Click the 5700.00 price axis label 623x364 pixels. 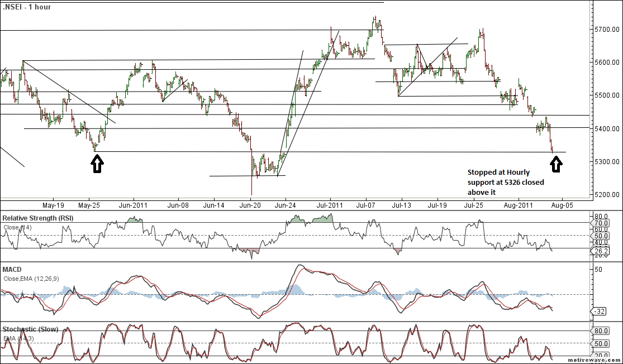click(606, 29)
